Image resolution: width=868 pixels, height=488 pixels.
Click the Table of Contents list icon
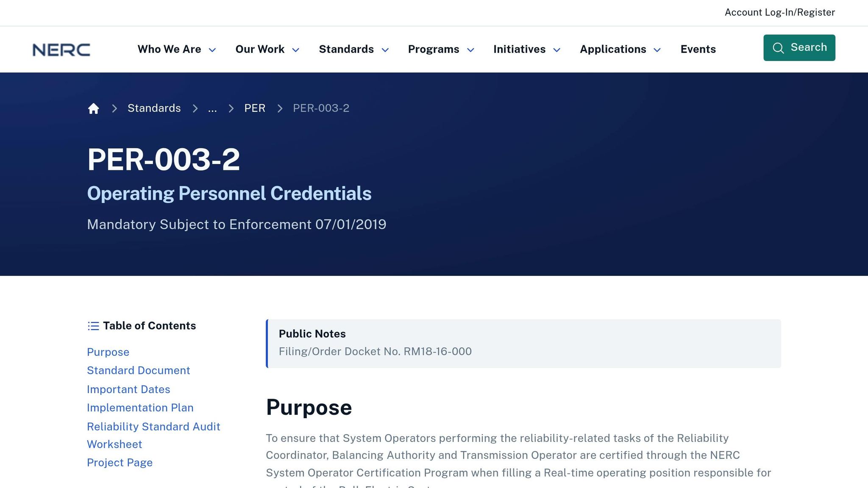pos(93,326)
